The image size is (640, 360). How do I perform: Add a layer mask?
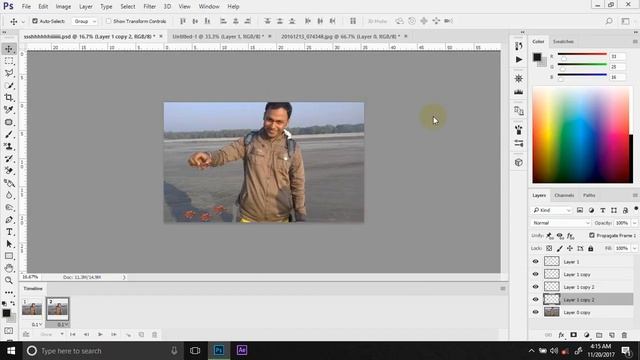[573, 335]
